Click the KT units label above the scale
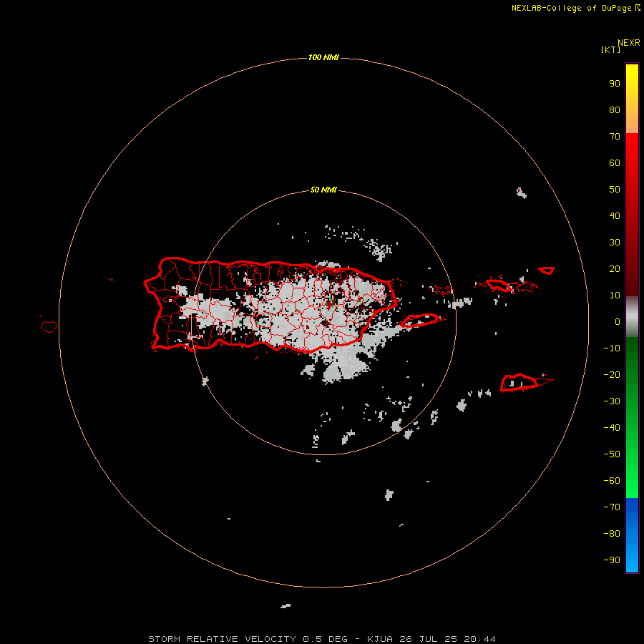644x644 pixels. pyautogui.click(x=611, y=49)
